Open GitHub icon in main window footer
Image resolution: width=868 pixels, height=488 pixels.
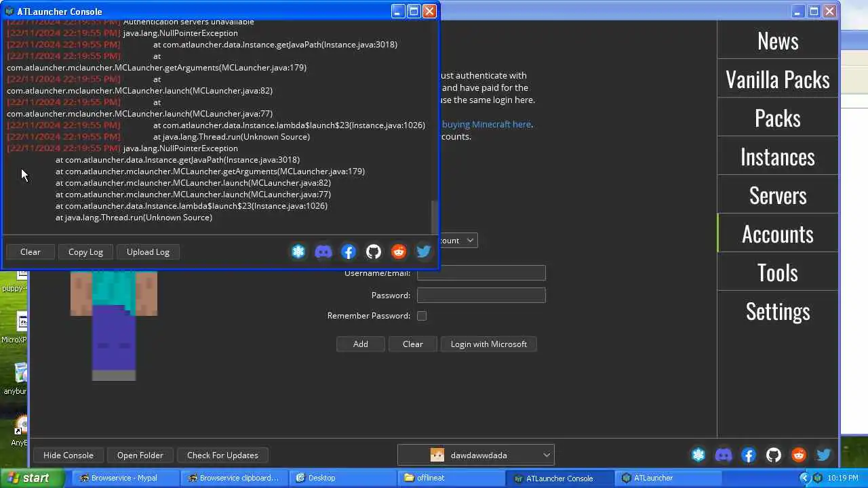pyautogui.click(x=774, y=455)
